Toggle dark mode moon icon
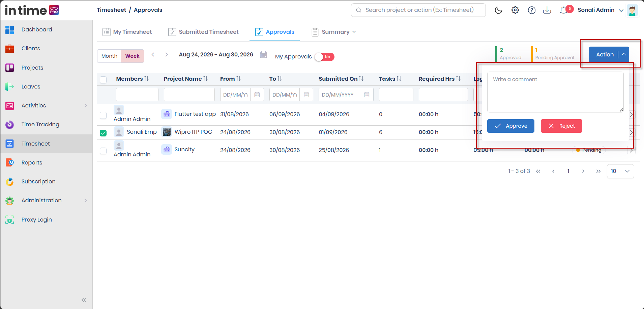Viewport: 644px width, 309px height. (498, 10)
